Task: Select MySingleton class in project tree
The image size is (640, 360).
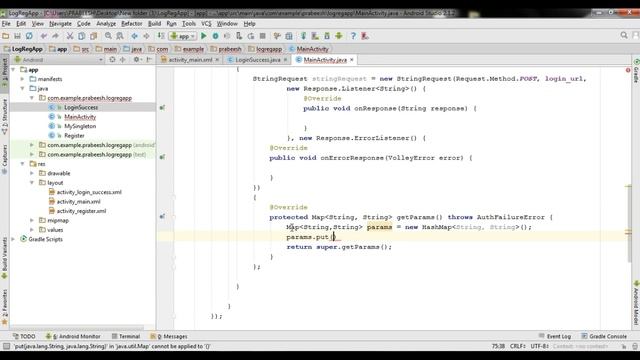Action: [80, 126]
